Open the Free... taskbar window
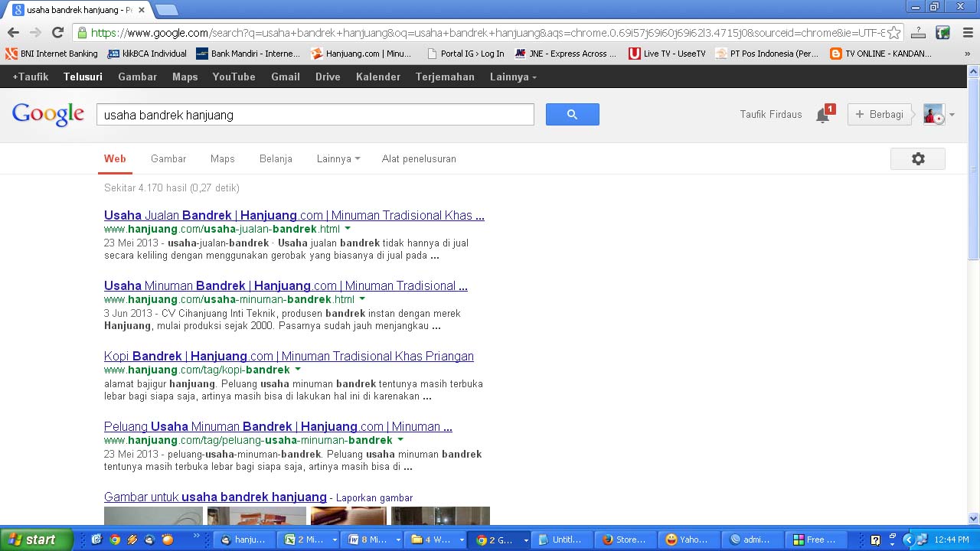 click(x=815, y=540)
